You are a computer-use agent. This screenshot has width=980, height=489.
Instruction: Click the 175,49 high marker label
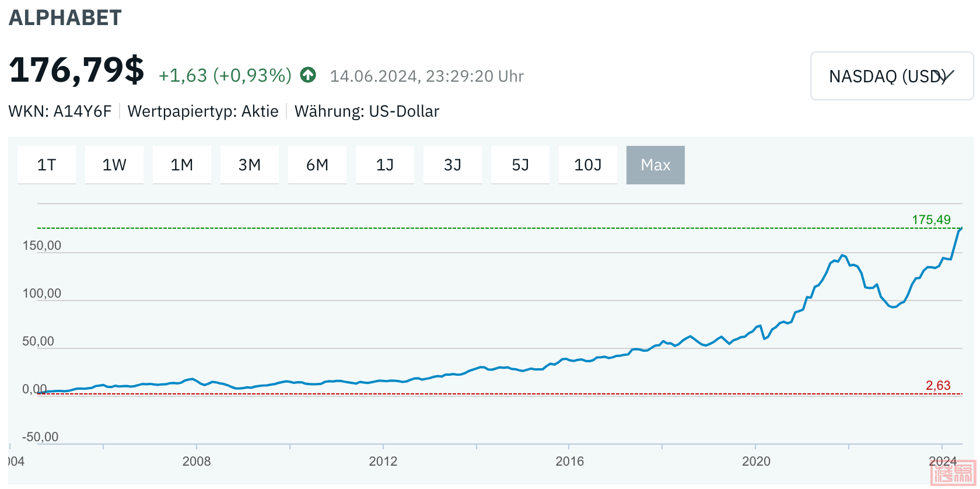tap(932, 219)
